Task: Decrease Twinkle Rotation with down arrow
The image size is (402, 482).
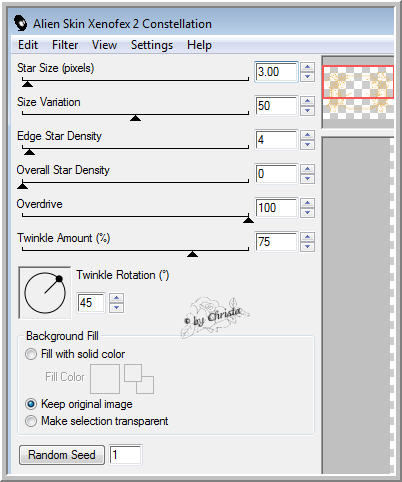Action: click(117, 307)
